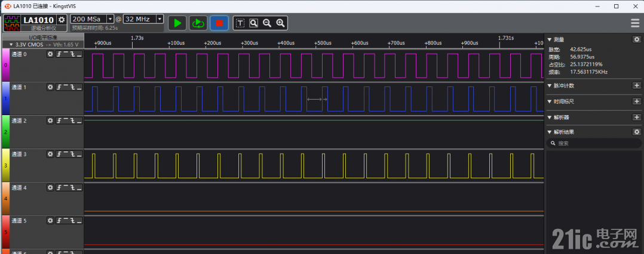Set rising edge trigger on 通道 0
Screen dimensions: 644x254
pos(59,54)
